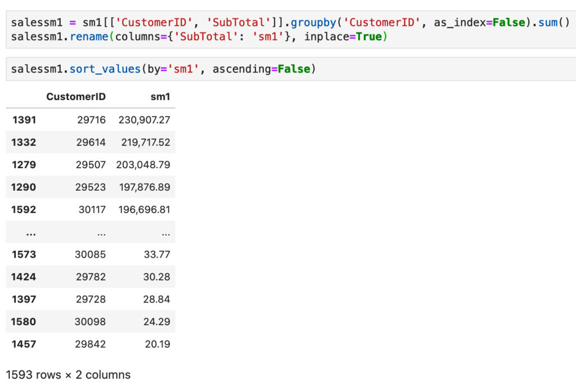Click row index 1580
576x392 pixels.
click(24, 322)
